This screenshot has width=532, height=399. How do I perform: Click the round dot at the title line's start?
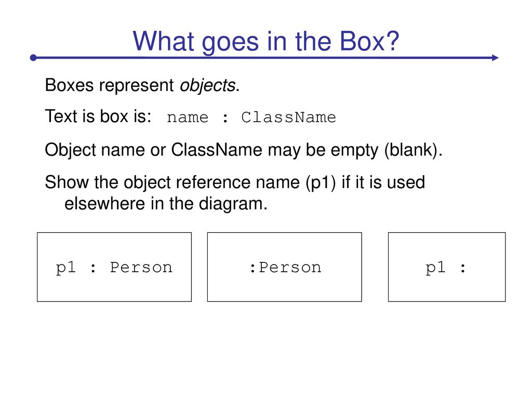[33, 58]
